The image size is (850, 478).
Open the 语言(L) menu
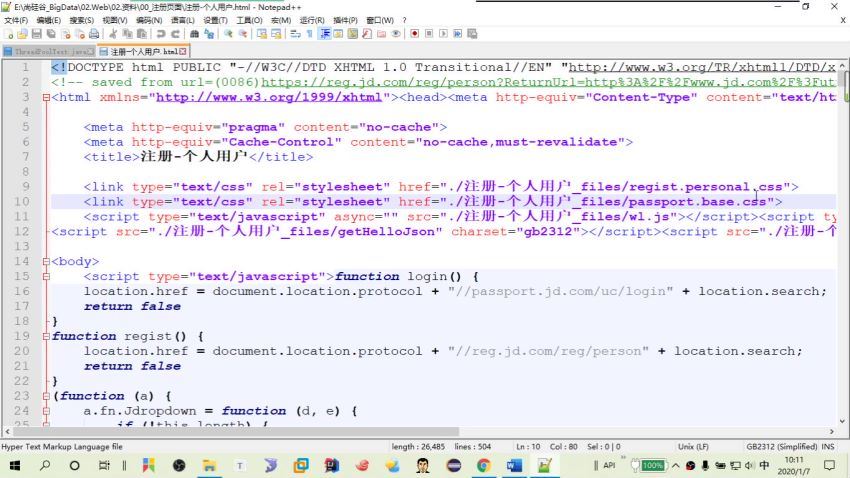coord(183,20)
